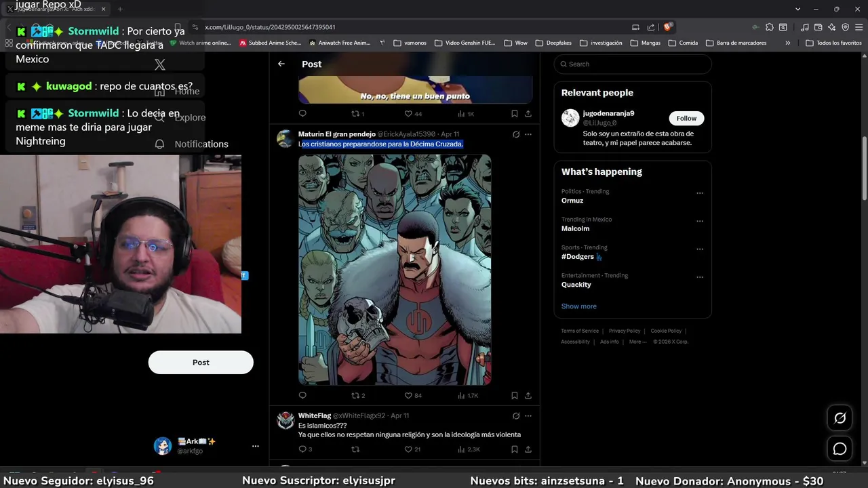This screenshot has height=488, width=868.
Task: Like the top post with 44 likes
Action: 413,114
